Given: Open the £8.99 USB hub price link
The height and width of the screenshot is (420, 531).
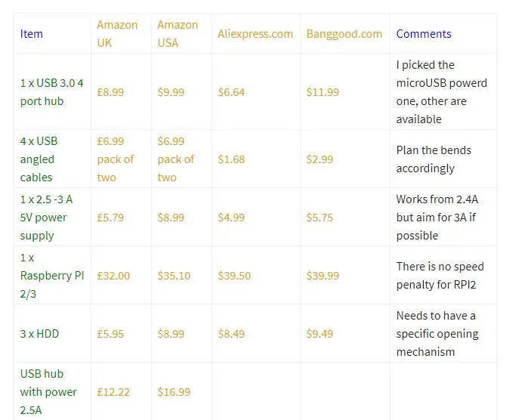Looking at the screenshot, I should [x=110, y=92].
